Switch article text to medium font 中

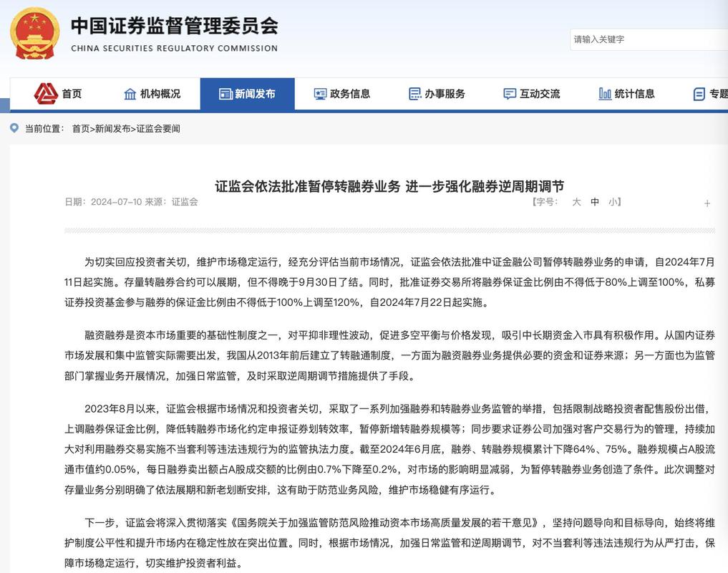(x=595, y=202)
